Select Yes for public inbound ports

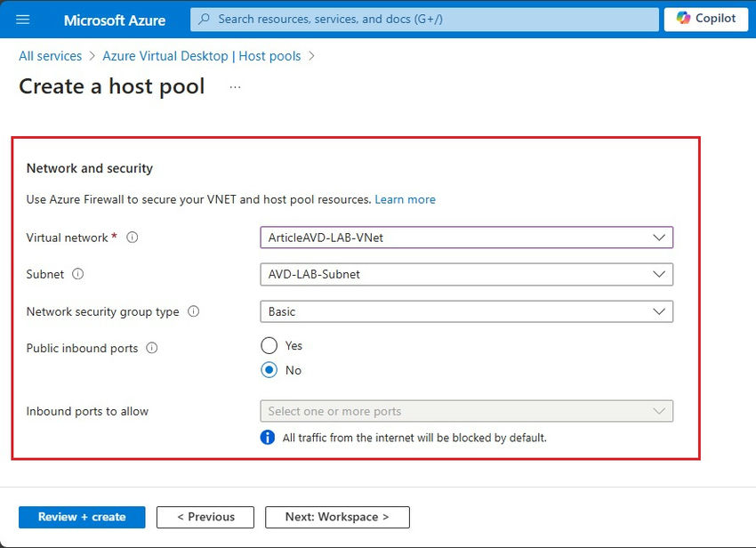tap(269, 345)
